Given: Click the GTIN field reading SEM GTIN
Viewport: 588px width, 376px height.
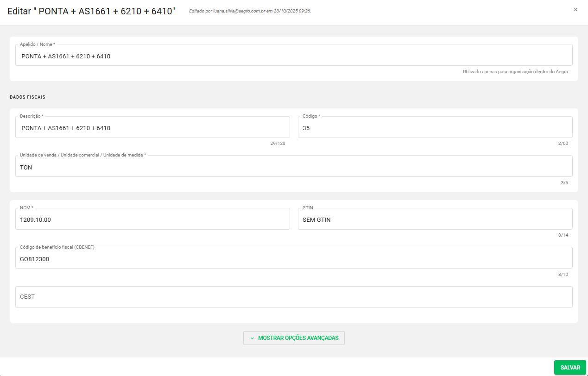Looking at the screenshot, I should 435,220.
